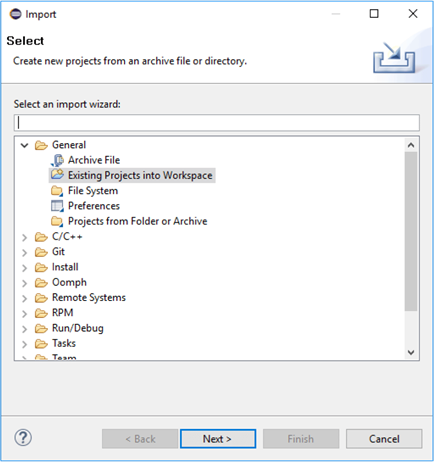
Task: Select the RPM tree item
Action: (x=62, y=313)
